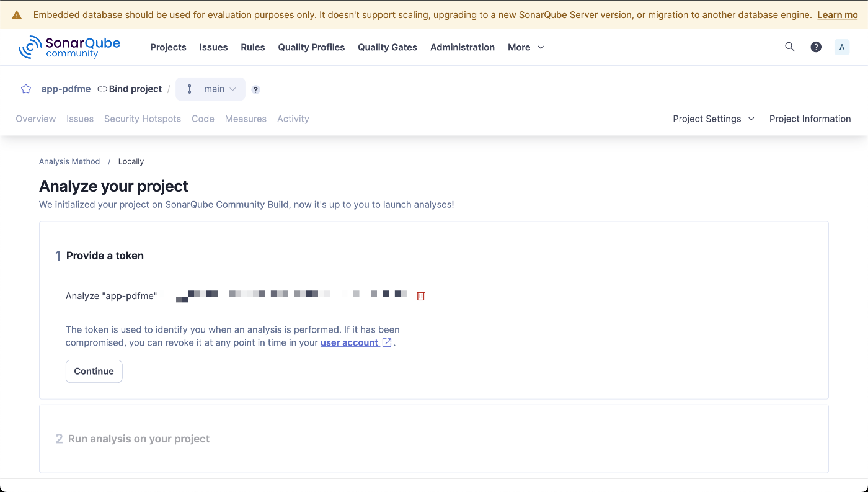Open Administration page

point(463,47)
